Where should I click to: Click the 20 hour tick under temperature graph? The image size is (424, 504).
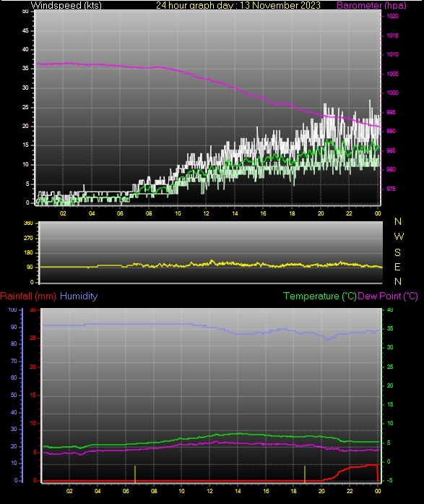(x=321, y=491)
